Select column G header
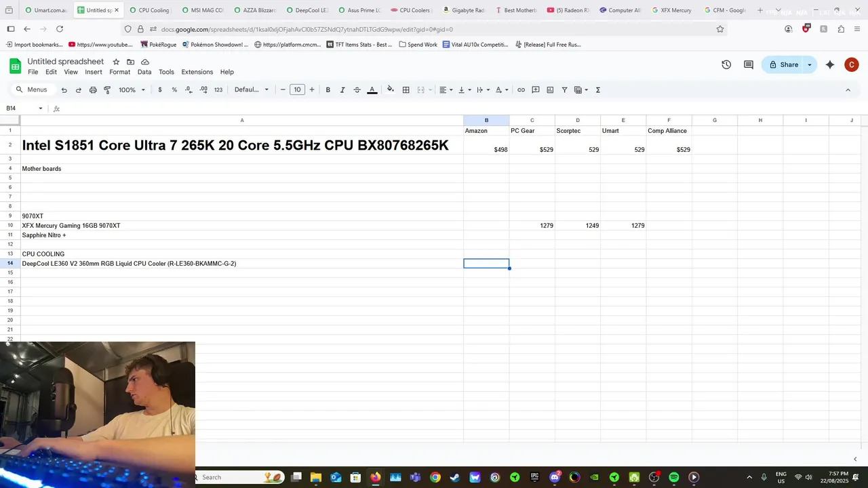Screen dimensions: 868x488 [x=714, y=121]
